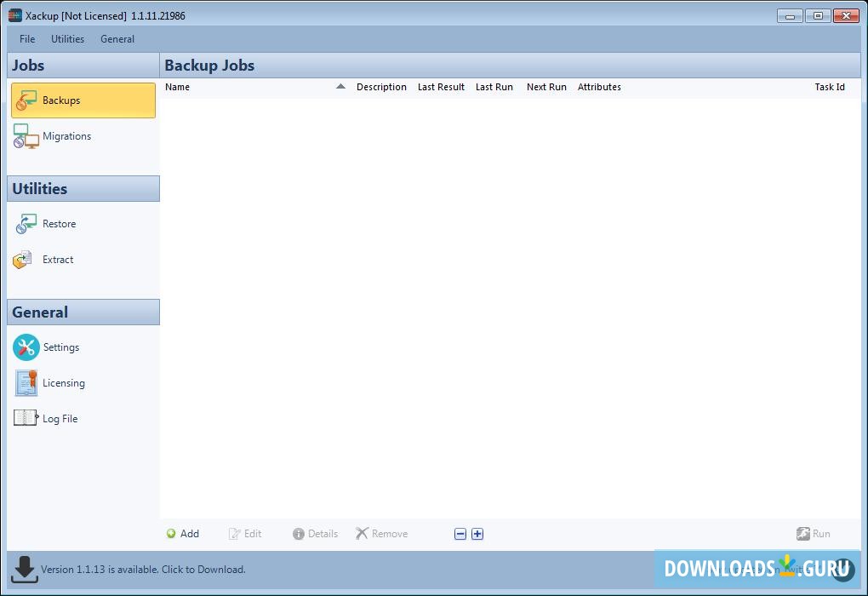Open Settings via the wrench icon

[26, 347]
